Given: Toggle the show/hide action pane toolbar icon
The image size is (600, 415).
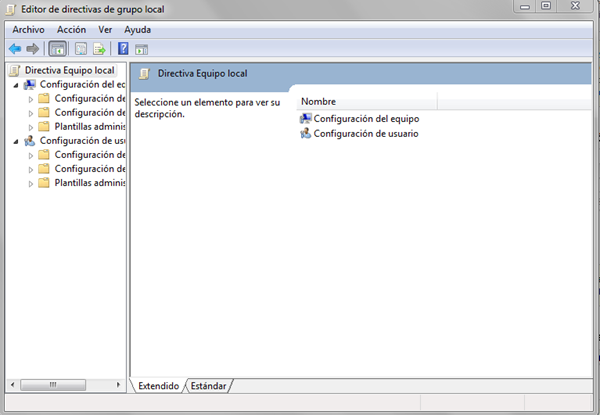Looking at the screenshot, I should coord(141,49).
